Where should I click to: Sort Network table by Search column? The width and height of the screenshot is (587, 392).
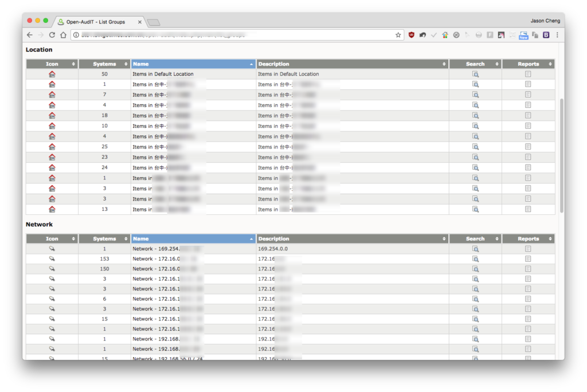coord(475,239)
